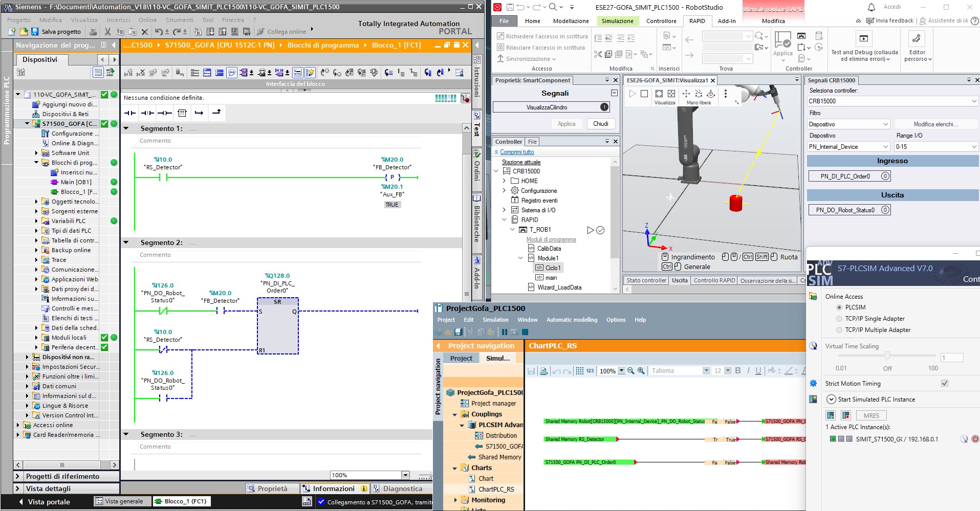Collapse Segmento 1 in the ladder editor
Image resolution: width=980 pixels, height=511 pixels.
[126, 128]
